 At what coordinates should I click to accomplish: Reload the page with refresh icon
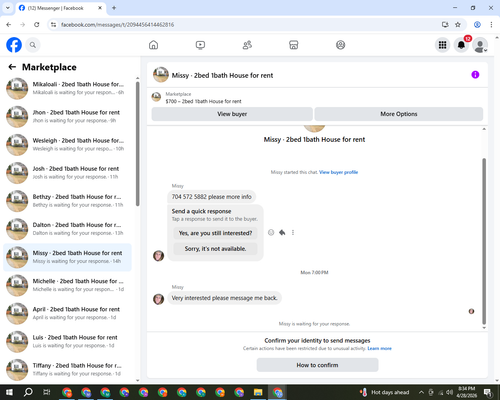coord(37,25)
